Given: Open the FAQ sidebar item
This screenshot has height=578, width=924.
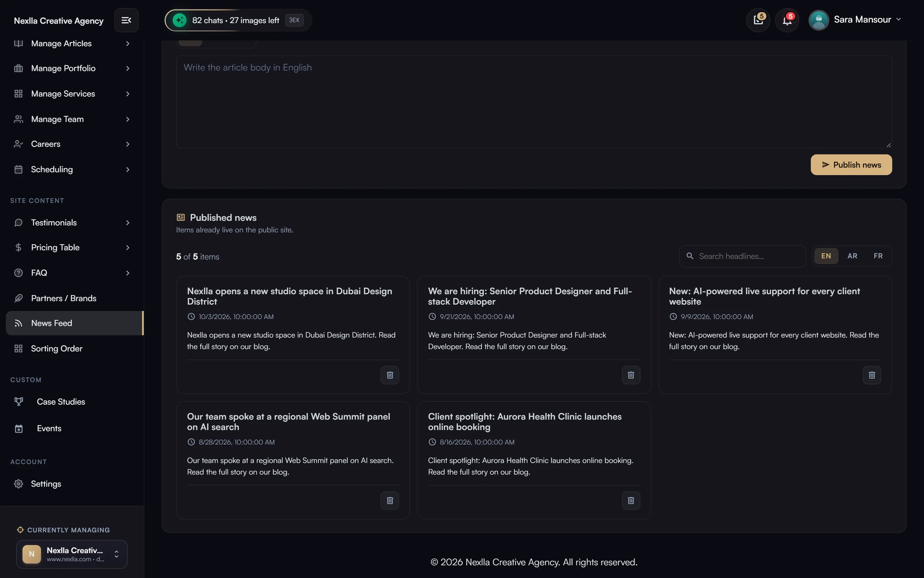Looking at the screenshot, I should tap(72, 272).
